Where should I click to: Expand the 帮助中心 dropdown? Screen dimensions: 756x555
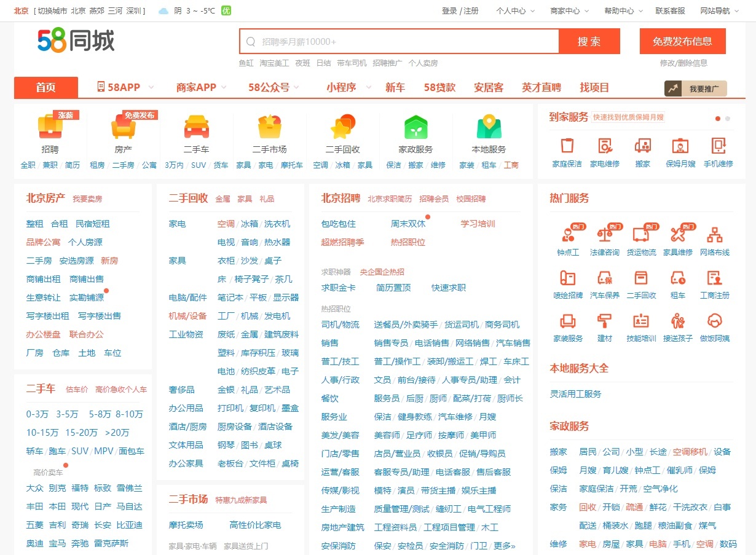coord(623,10)
